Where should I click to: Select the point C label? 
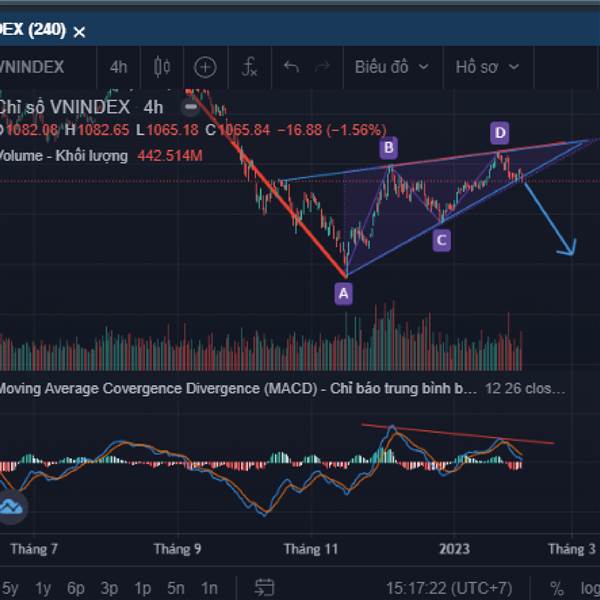tap(442, 240)
